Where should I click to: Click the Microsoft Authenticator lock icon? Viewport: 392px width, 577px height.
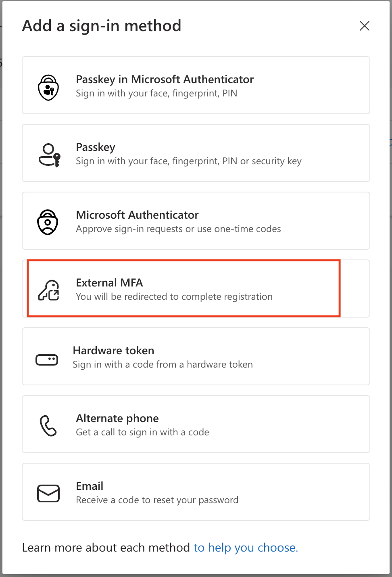point(48,222)
